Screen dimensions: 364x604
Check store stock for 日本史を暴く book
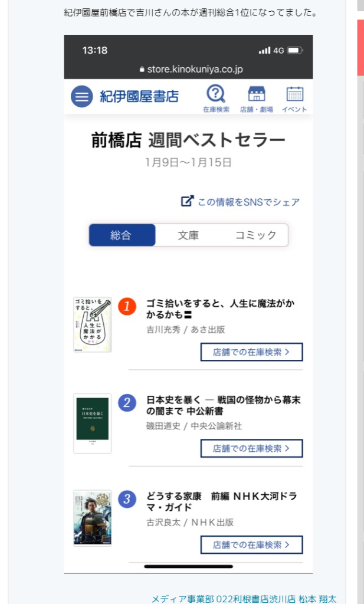pyautogui.click(x=251, y=448)
